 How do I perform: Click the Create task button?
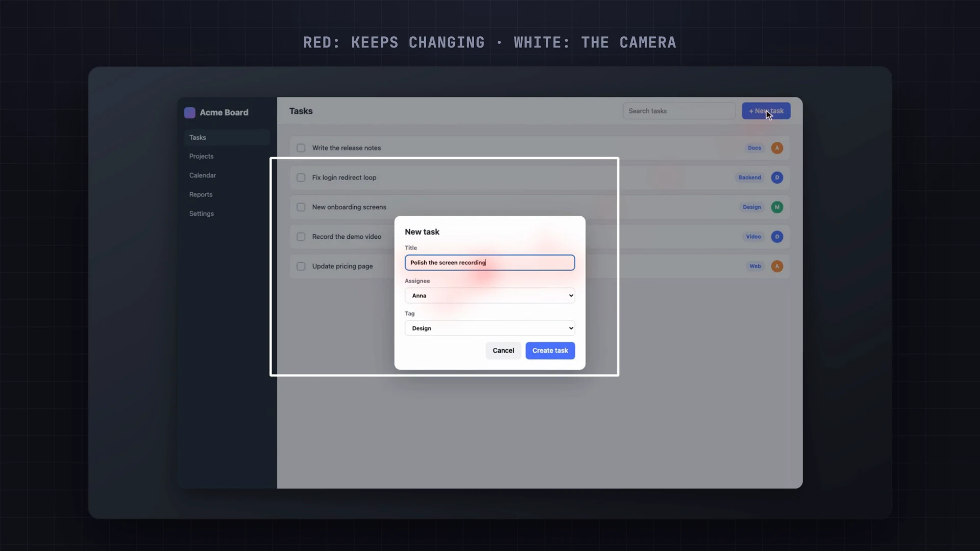pos(550,350)
